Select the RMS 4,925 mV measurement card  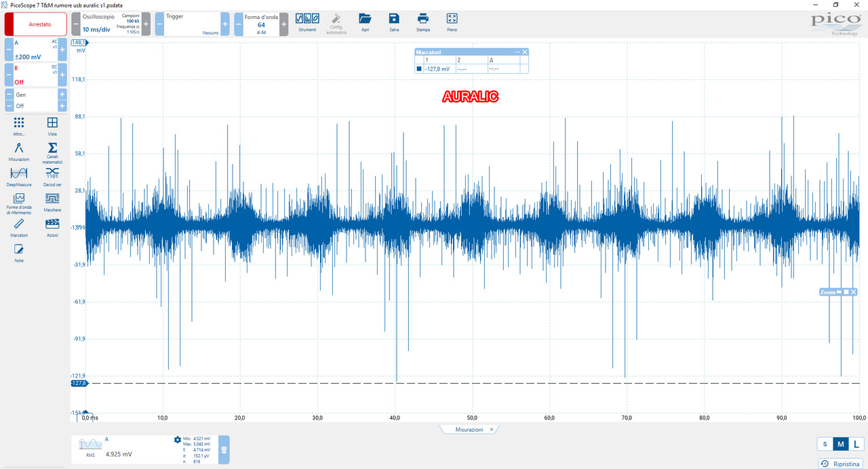tap(150, 450)
